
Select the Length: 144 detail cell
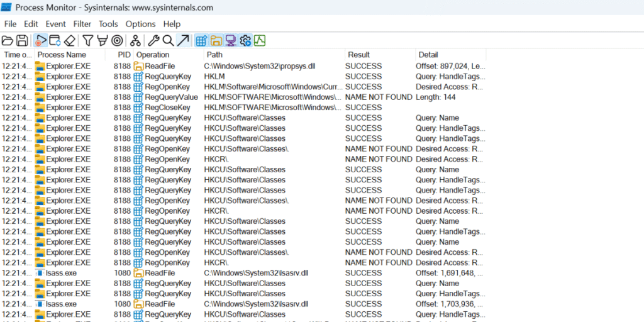tap(435, 97)
